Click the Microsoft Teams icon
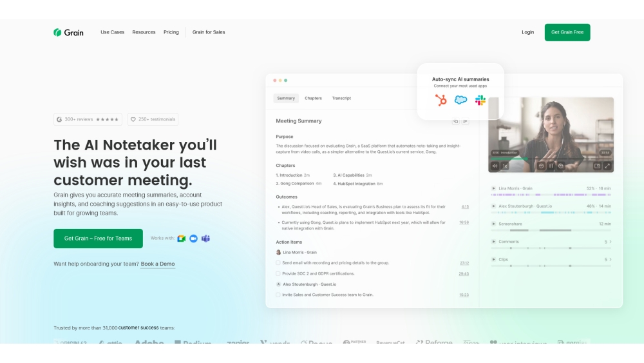 point(205,239)
